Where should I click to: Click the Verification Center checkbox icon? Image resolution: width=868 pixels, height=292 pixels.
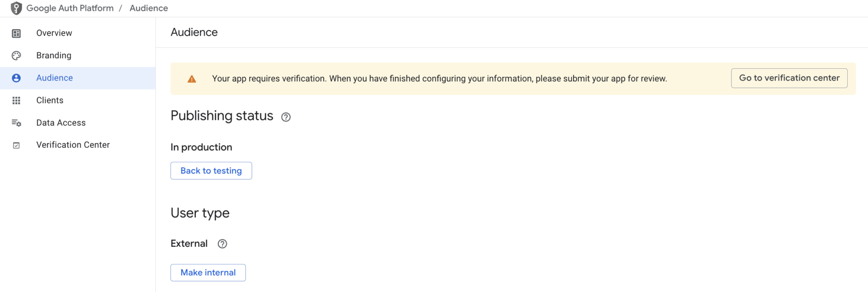pos(16,145)
